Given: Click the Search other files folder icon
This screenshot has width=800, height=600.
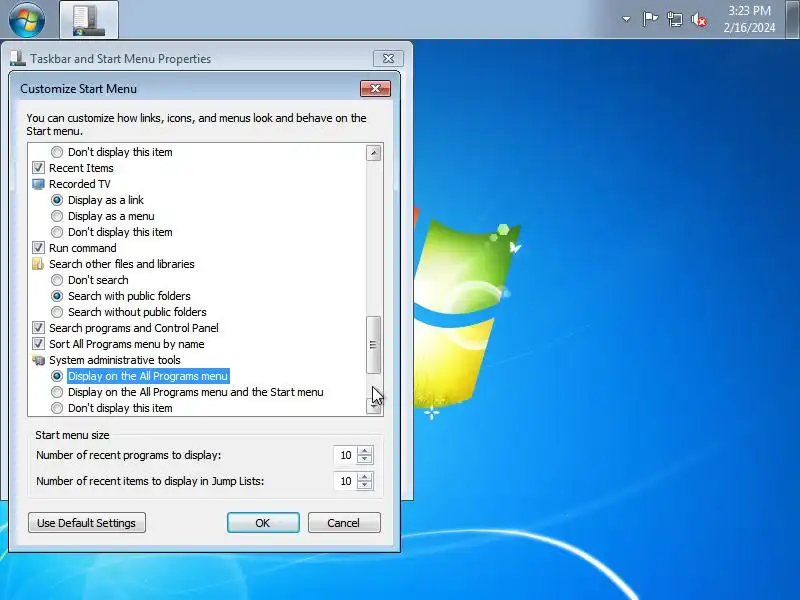Looking at the screenshot, I should [x=38, y=264].
